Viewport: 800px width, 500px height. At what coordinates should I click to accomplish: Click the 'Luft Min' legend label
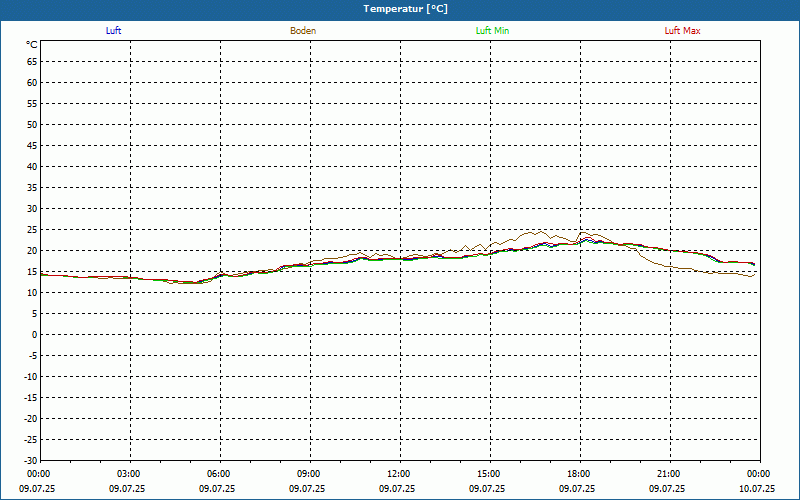[492, 31]
